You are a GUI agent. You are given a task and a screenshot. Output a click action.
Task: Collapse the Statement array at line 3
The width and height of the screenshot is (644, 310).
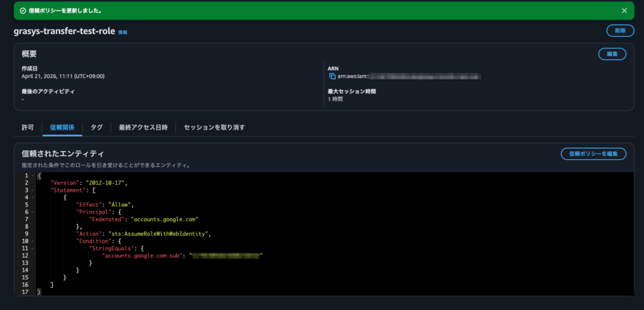click(x=33, y=189)
